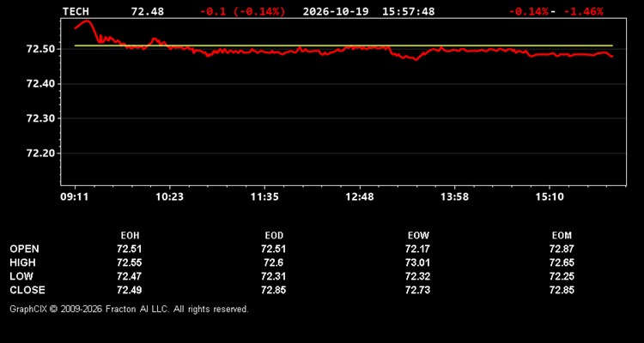Select the current price 72.48 header
The image size is (644, 343).
[148, 11]
